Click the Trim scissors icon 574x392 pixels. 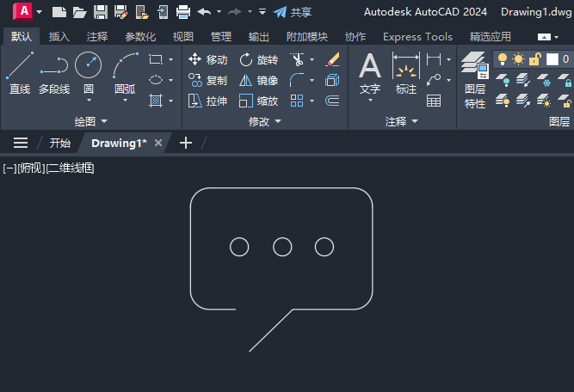[297, 59]
